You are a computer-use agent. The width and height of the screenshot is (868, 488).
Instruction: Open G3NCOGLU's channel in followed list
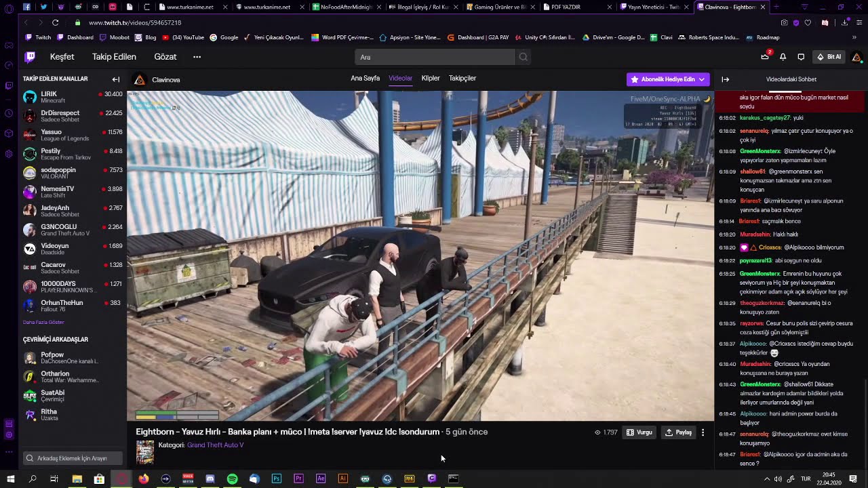(73, 230)
